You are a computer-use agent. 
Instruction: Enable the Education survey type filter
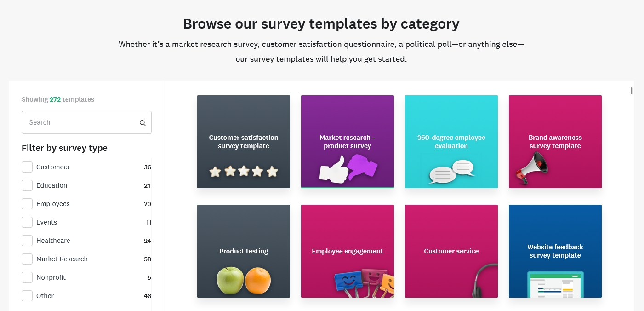pos(27,185)
